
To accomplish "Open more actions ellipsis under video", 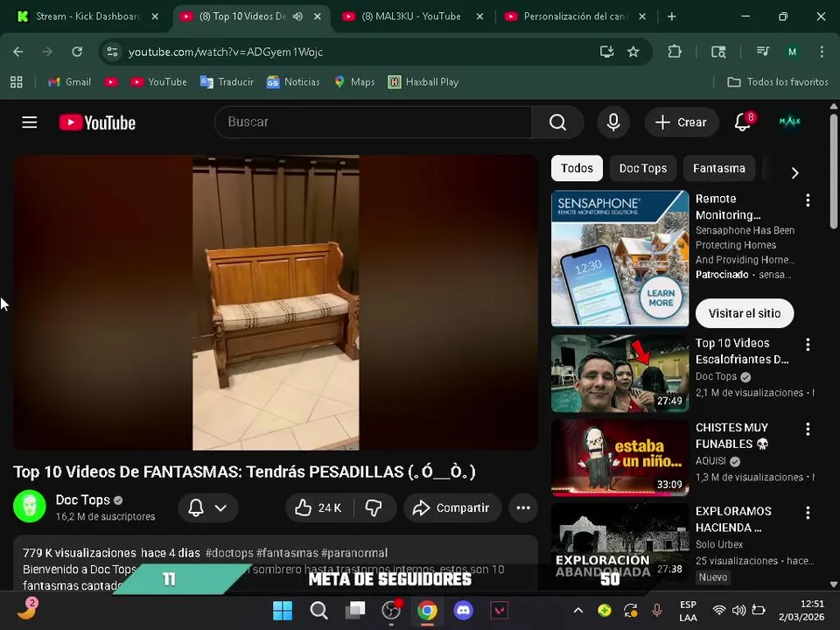I will pyautogui.click(x=523, y=507).
